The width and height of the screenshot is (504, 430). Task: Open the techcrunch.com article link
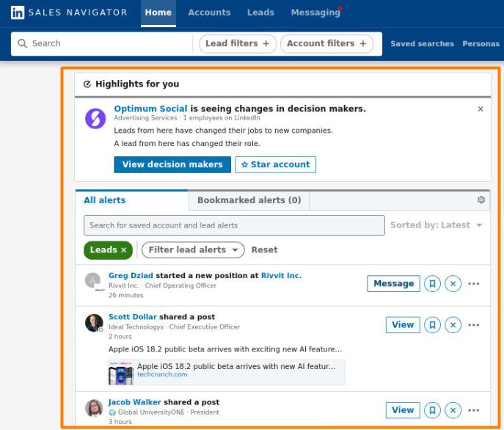[x=162, y=374]
